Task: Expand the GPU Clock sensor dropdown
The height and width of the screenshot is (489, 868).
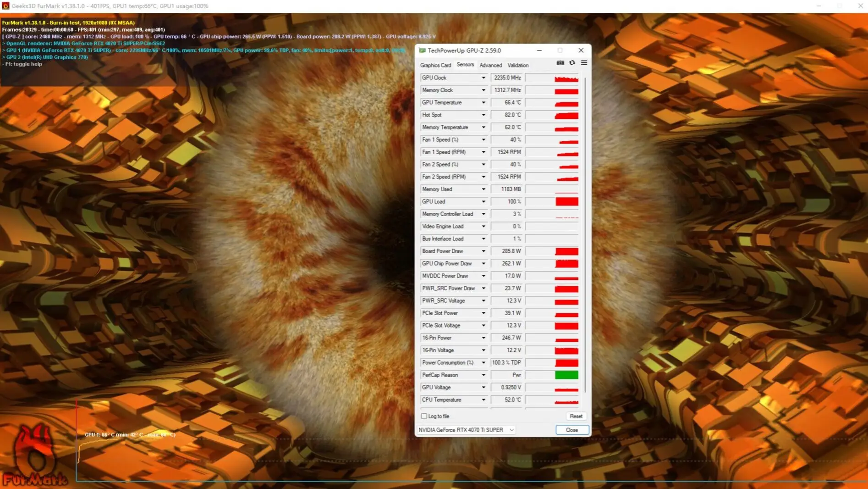Action: click(483, 78)
